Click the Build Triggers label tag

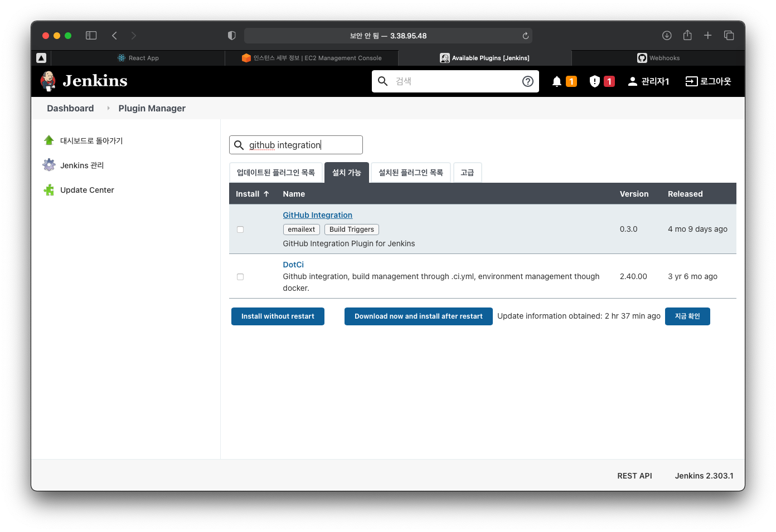pyautogui.click(x=352, y=230)
